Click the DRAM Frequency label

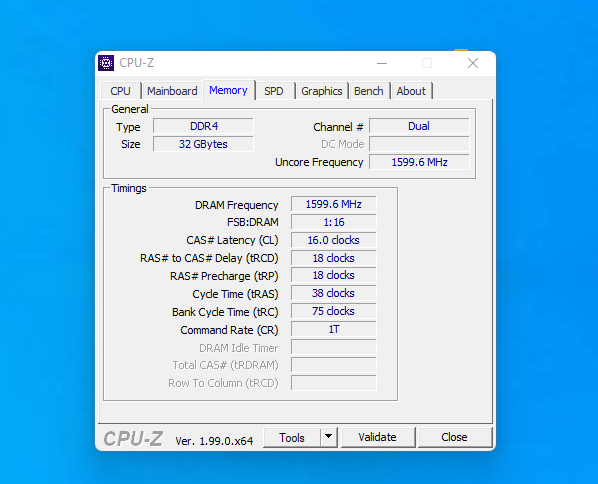(x=236, y=205)
